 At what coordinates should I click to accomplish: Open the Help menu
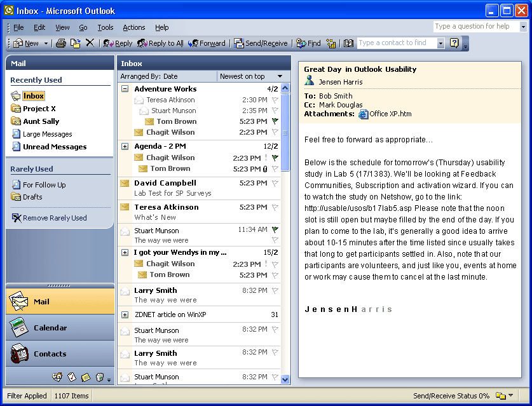pyautogui.click(x=162, y=27)
